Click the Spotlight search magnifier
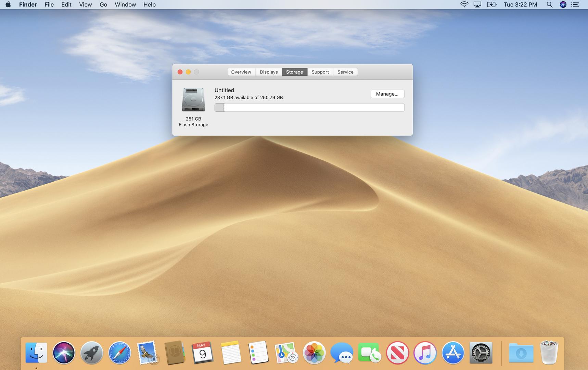This screenshot has width=588, height=370. pyautogui.click(x=549, y=4)
